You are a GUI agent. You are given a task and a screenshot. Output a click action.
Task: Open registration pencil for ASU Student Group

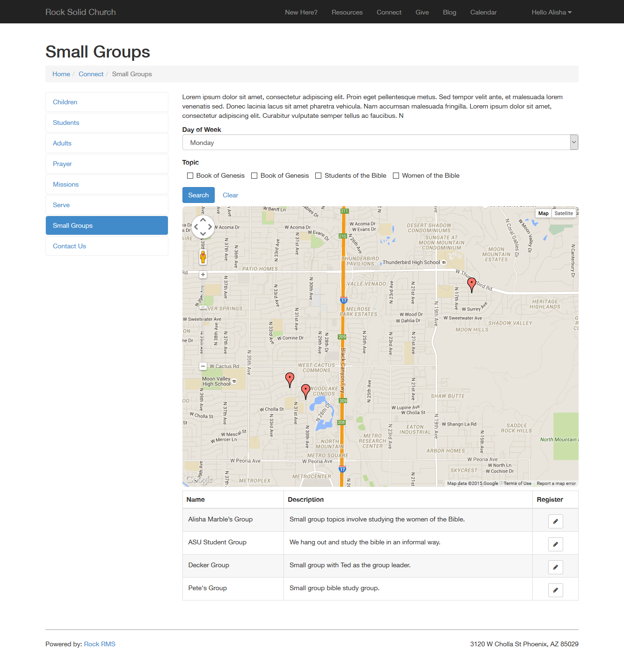[555, 544]
